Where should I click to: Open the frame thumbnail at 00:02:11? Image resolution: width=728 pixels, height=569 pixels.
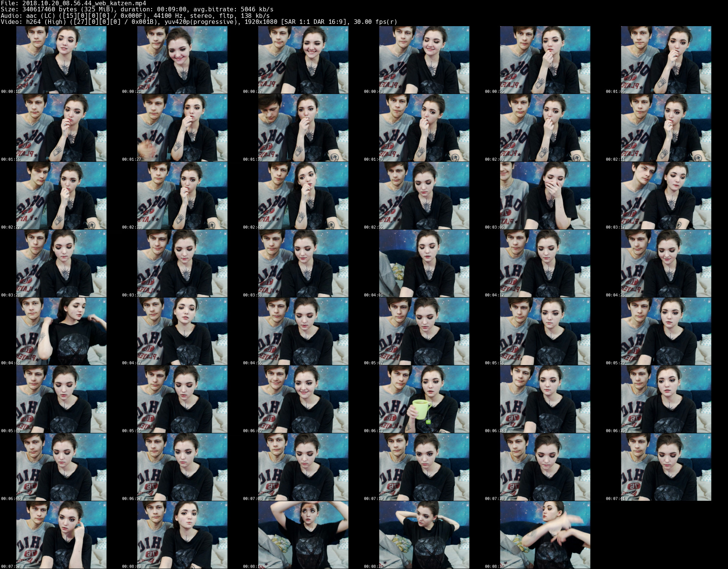point(666,128)
